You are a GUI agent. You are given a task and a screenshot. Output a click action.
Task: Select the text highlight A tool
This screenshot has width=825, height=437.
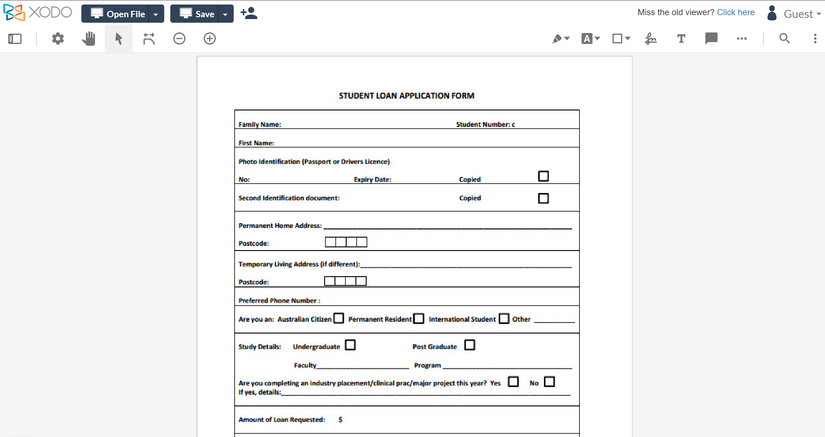tap(587, 38)
